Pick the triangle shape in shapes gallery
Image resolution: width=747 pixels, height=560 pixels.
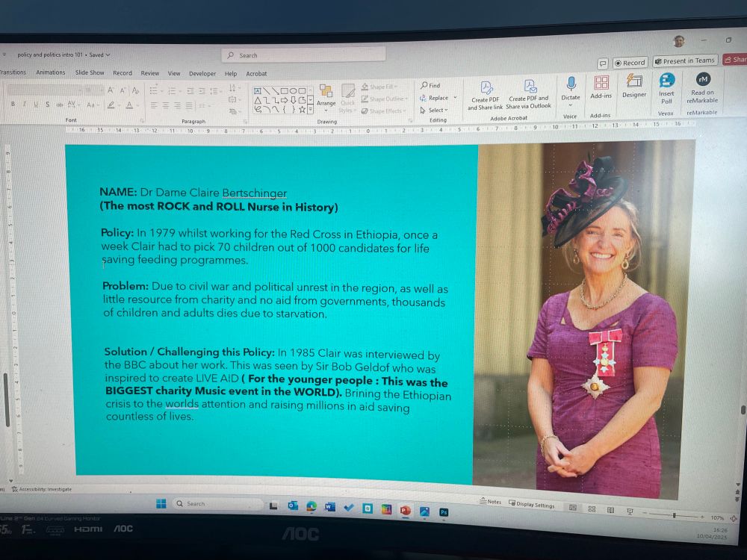tap(258, 100)
